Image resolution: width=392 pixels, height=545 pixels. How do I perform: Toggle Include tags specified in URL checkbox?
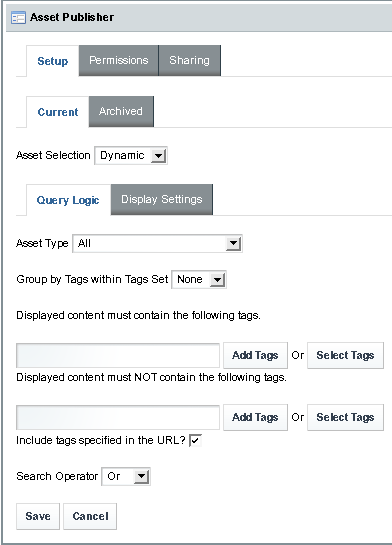click(x=195, y=440)
